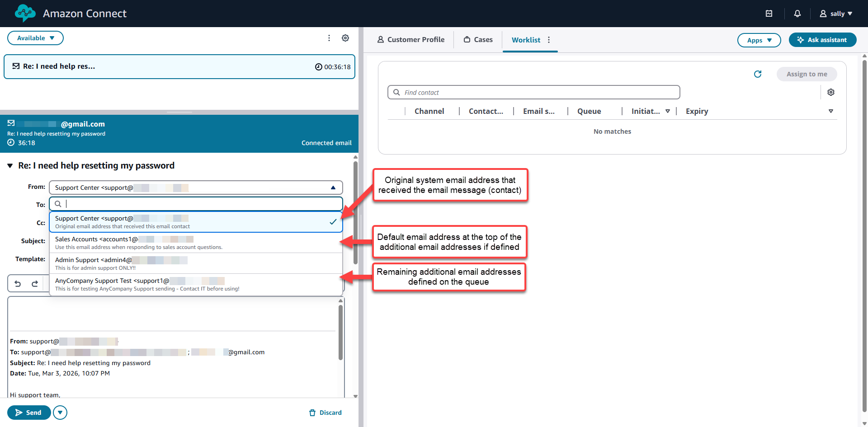The image size is (868, 427).
Task: Redo an edit in email composer
Action: click(x=35, y=283)
